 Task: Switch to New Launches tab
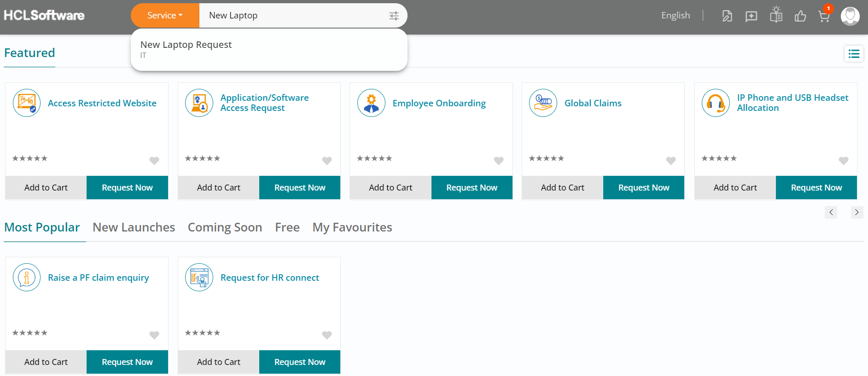point(134,227)
